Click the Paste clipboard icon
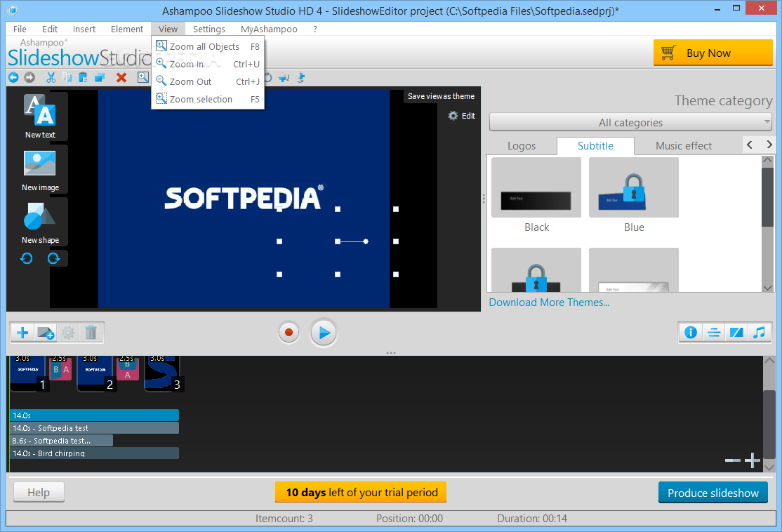The height and width of the screenshot is (532, 782). 84,77
